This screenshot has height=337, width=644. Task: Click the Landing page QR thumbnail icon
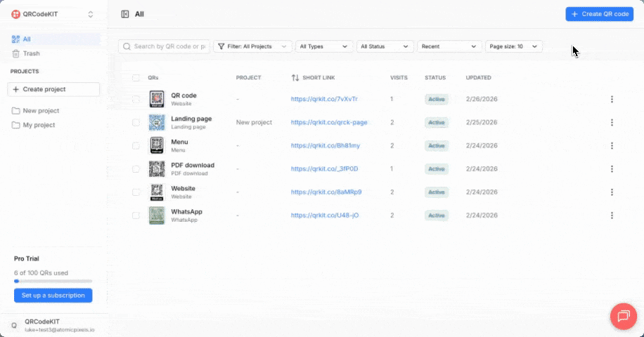[x=156, y=122]
